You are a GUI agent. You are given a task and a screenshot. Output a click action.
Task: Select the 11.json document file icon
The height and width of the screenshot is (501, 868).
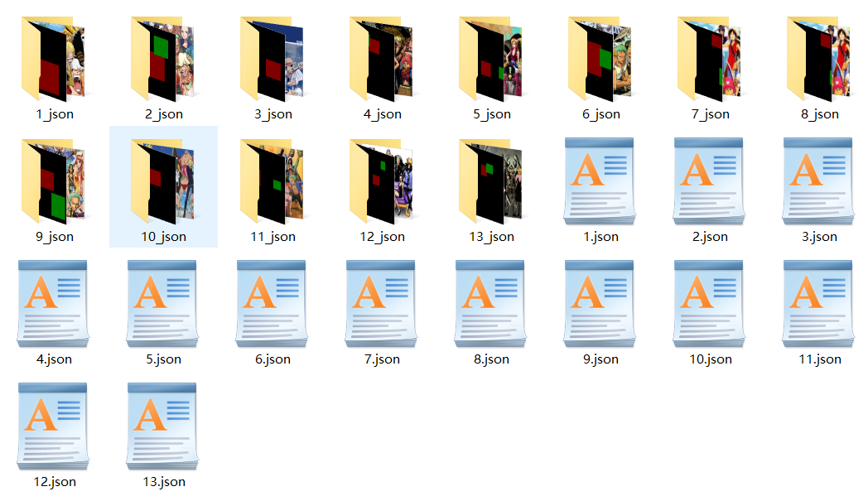coord(818,304)
